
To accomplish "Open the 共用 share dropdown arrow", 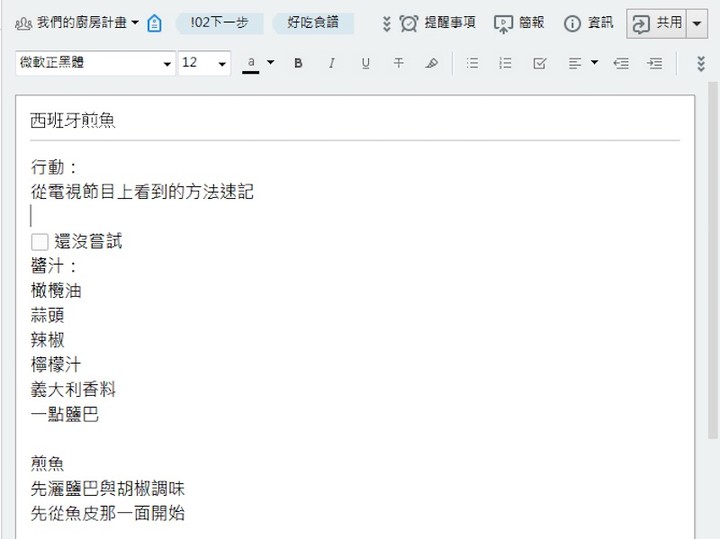I will tap(697, 23).
